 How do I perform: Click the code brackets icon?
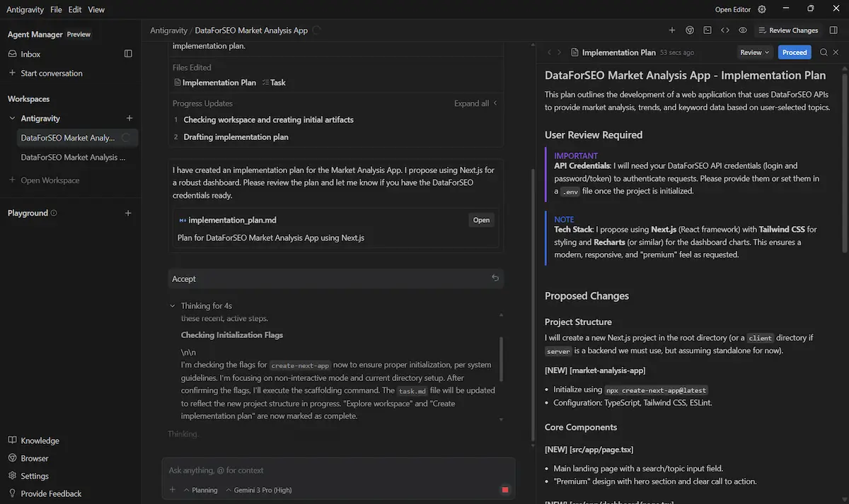click(x=725, y=30)
